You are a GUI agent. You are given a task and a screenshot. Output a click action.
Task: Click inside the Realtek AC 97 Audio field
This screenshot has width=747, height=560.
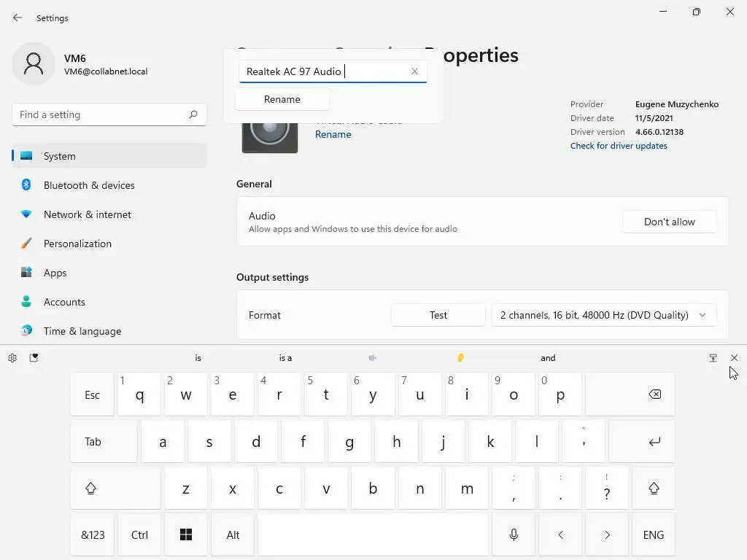point(333,71)
